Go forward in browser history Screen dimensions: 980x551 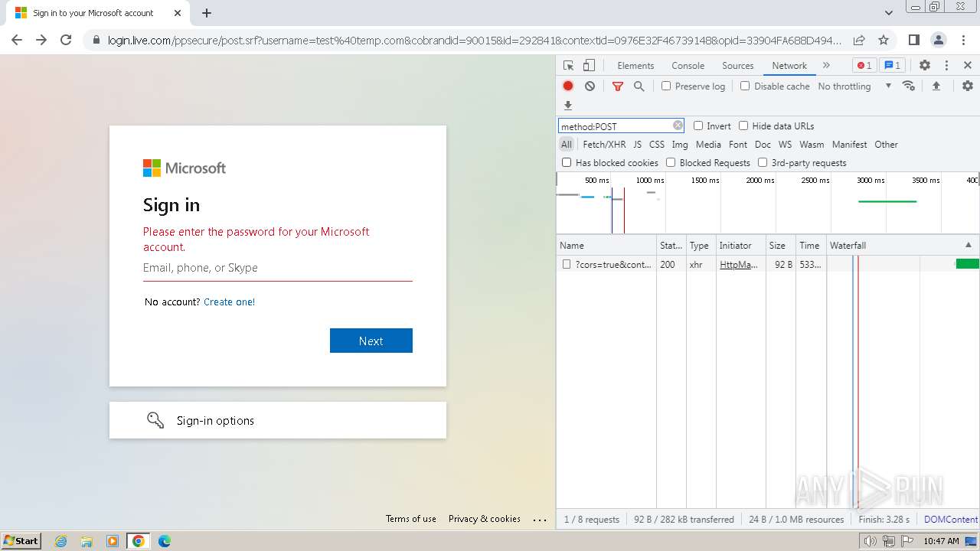click(x=41, y=40)
